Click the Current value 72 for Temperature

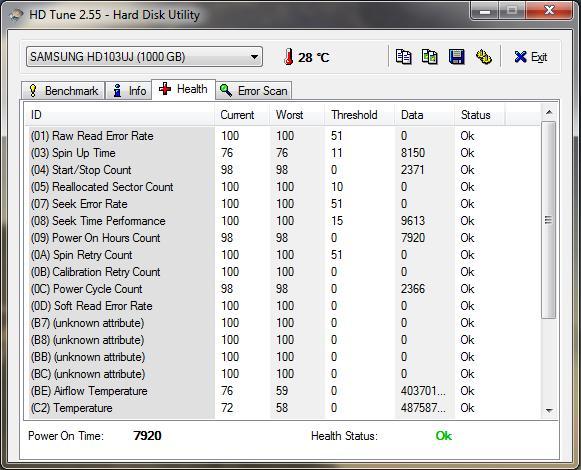(227, 408)
